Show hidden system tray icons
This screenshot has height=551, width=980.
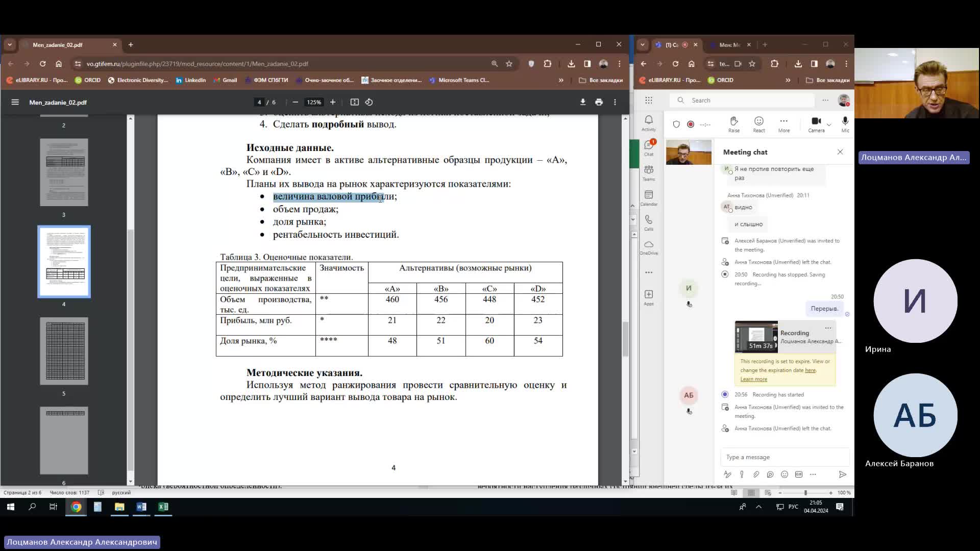[x=758, y=507]
